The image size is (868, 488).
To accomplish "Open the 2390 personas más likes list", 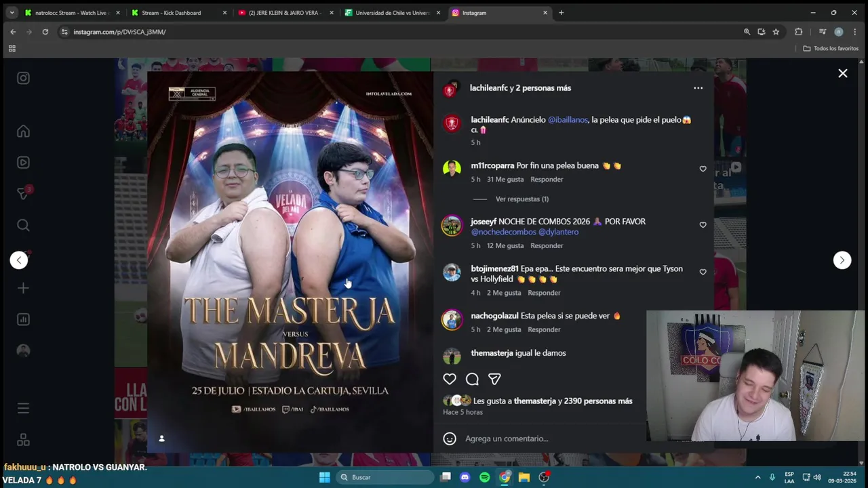I will [x=597, y=401].
